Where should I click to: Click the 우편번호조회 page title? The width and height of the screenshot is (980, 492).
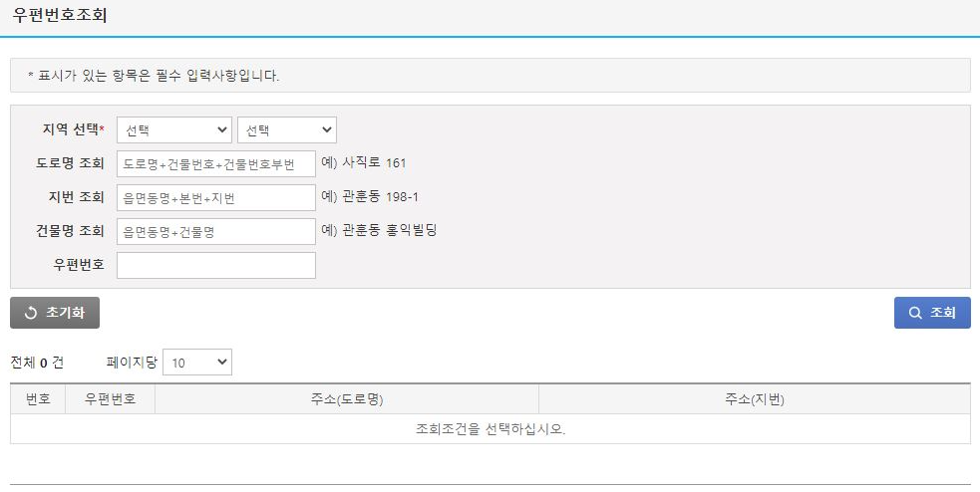60,16
